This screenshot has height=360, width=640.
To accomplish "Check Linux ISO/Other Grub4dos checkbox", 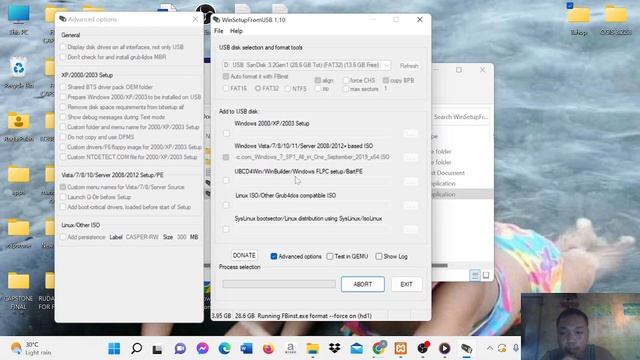I will pyautogui.click(x=226, y=205).
